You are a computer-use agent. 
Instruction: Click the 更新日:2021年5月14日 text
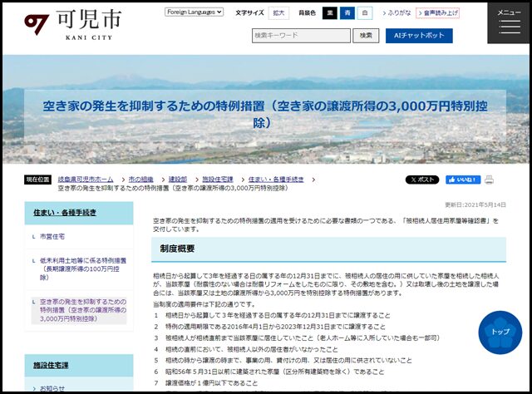click(x=475, y=205)
